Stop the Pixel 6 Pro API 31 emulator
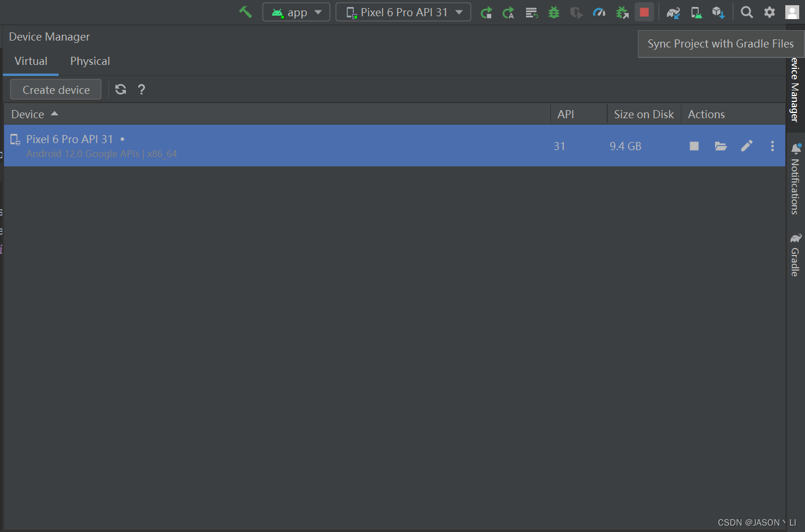Image resolution: width=805 pixels, height=532 pixels. 694,146
